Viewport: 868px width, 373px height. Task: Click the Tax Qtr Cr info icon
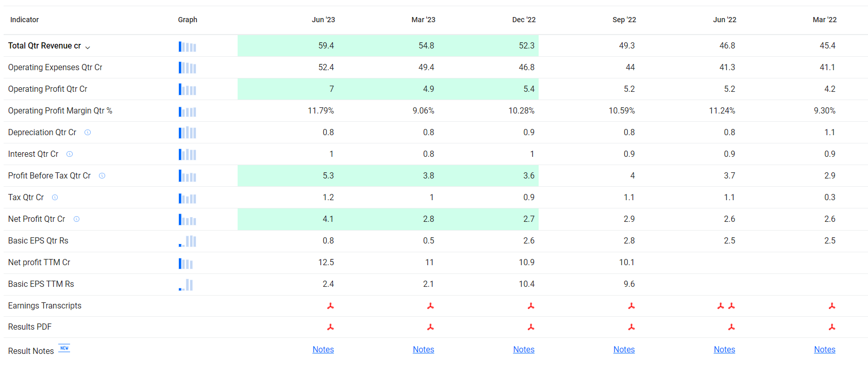[x=55, y=198]
